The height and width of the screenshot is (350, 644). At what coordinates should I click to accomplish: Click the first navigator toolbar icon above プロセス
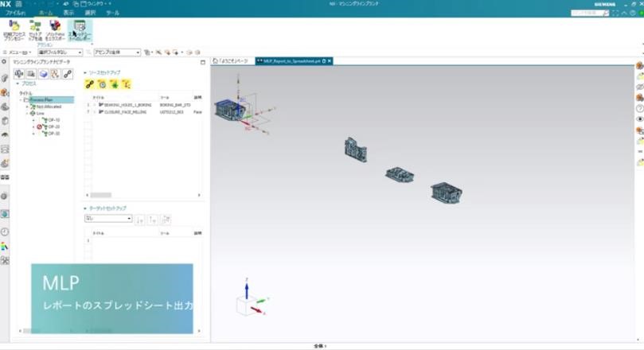coord(19,74)
